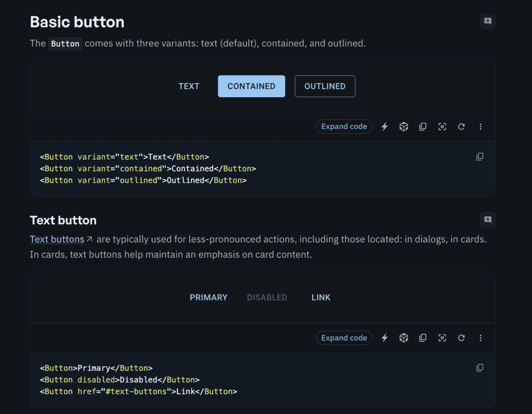Copy the Button variant code snippet
Viewport: 532px width, 414px height.
tap(480, 156)
